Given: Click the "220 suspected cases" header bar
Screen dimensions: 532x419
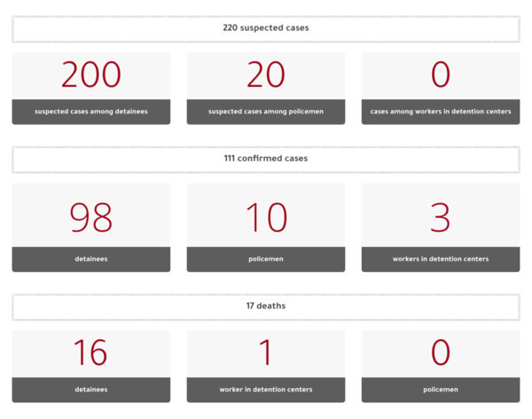Looking at the screenshot, I should [266, 28].
